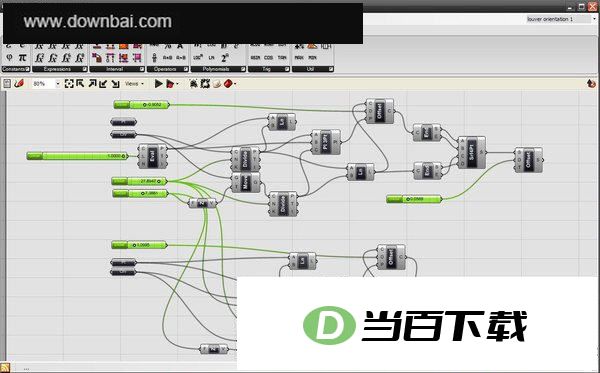Click the puzzle piece icon on toolbar
Viewport: 600px width, 373px height.
pos(205,83)
